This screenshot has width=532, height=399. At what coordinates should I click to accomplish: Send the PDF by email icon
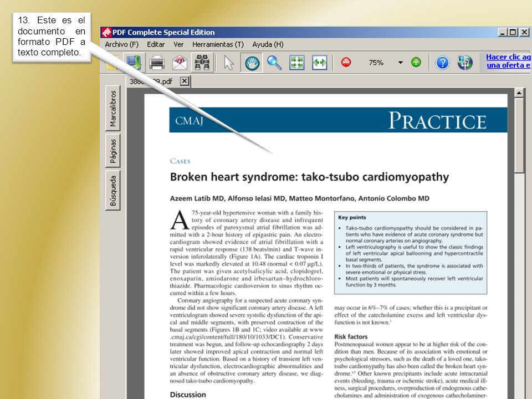tap(180, 63)
